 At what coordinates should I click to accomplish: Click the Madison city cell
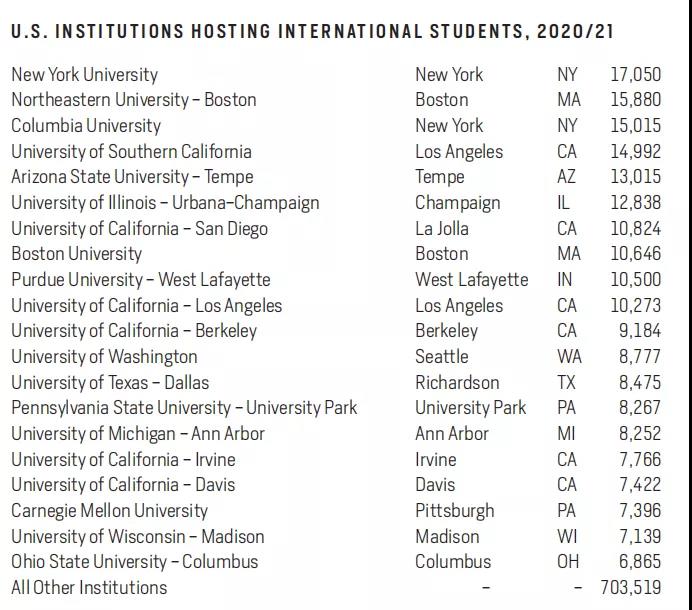coord(447,537)
